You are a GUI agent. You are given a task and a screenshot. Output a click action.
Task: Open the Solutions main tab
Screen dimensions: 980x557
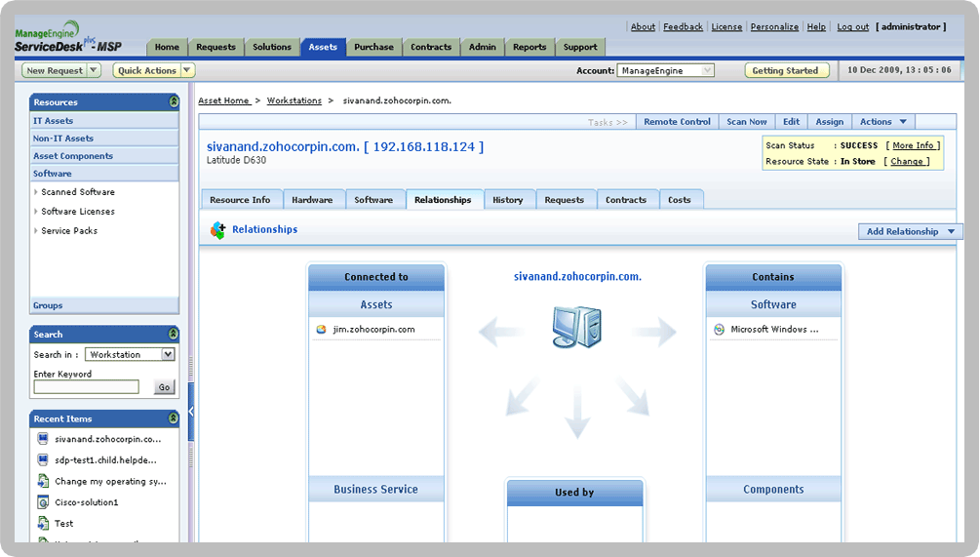(x=272, y=47)
